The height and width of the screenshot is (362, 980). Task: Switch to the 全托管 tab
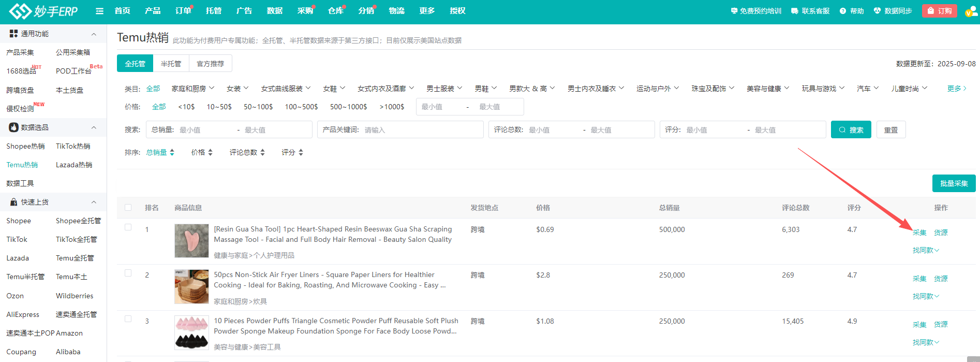pyautogui.click(x=135, y=63)
